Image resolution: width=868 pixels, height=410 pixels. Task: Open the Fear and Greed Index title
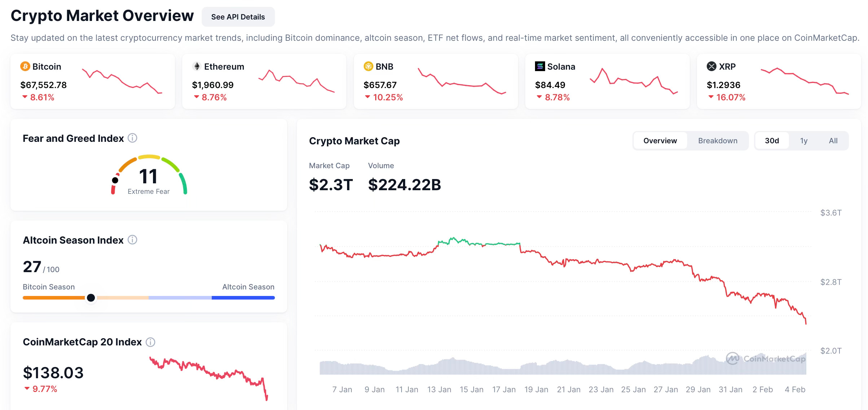73,139
